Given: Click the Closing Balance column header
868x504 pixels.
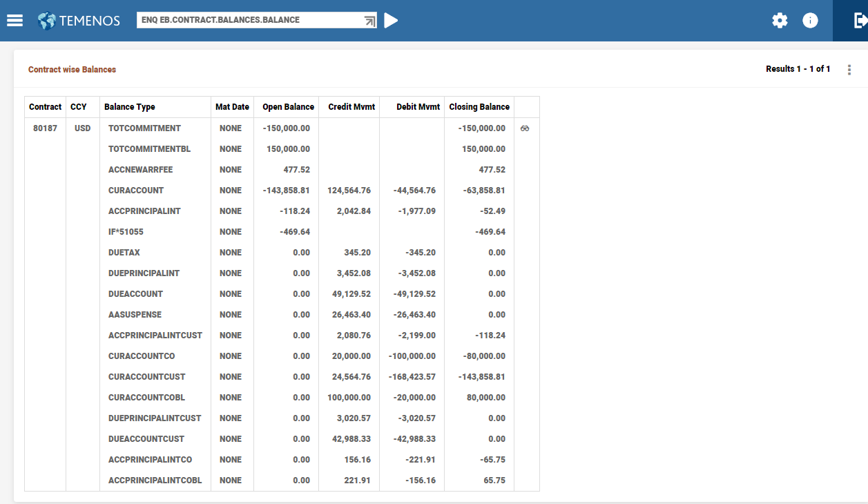Looking at the screenshot, I should point(479,107).
